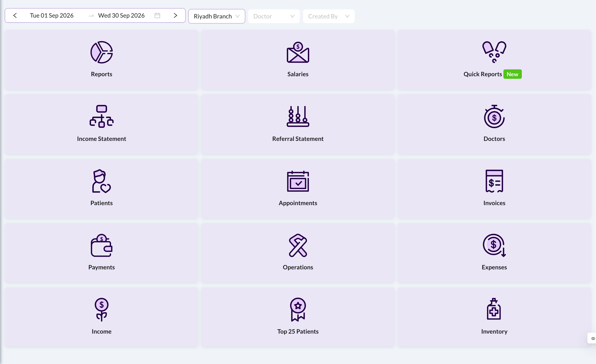The image size is (596, 364).
Task: Open the Operations bandage icon
Action: coord(298,245)
